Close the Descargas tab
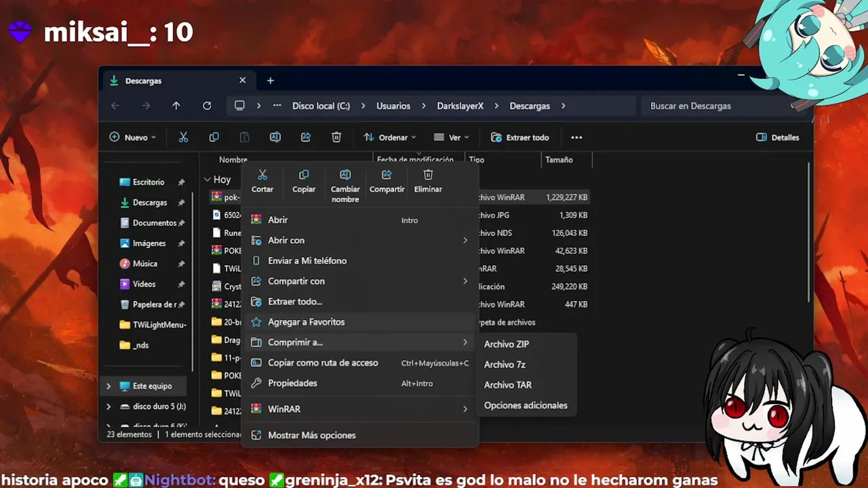The image size is (868, 488). coord(242,81)
